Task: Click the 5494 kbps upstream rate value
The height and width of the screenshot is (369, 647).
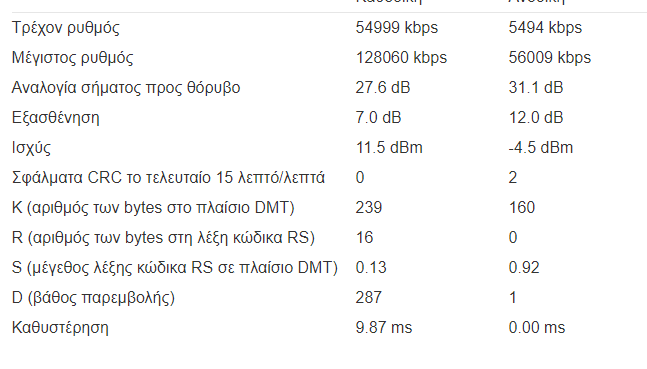Action: 545,28
